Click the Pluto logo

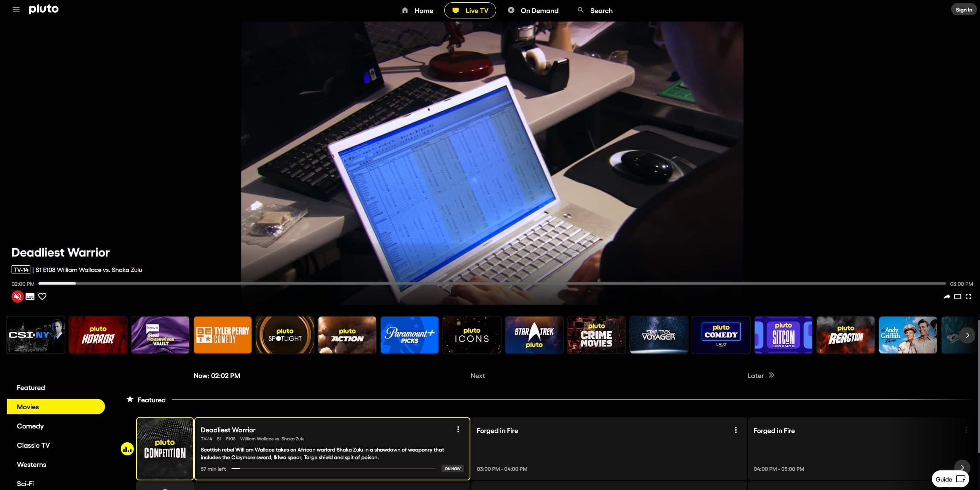point(44,9)
